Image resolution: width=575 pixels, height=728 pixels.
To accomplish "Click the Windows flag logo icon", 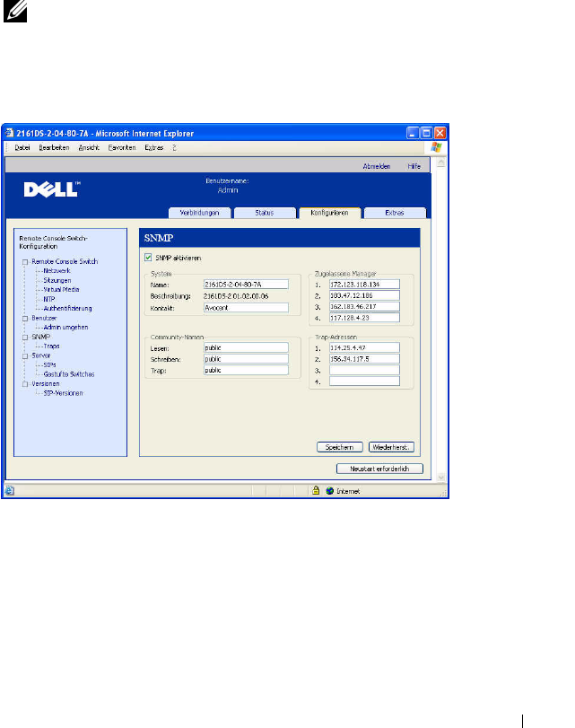I will (x=436, y=146).
